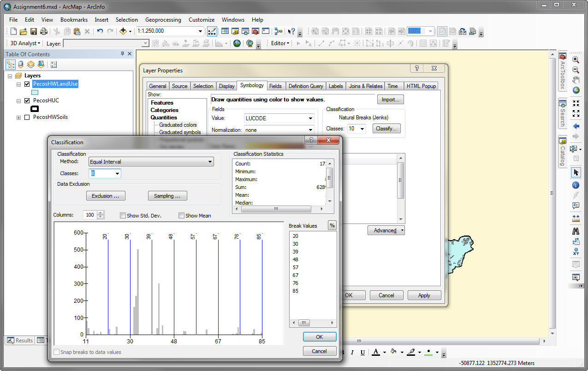The image size is (588, 371).
Task: Open the map scale dropdown
Action: (201, 31)
